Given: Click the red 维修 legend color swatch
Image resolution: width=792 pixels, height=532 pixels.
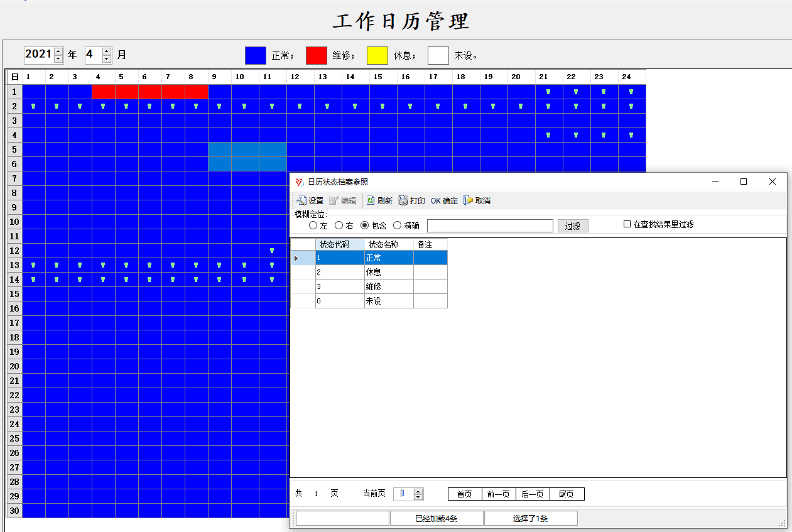Looking at the screenshot, I should [317, 55].
